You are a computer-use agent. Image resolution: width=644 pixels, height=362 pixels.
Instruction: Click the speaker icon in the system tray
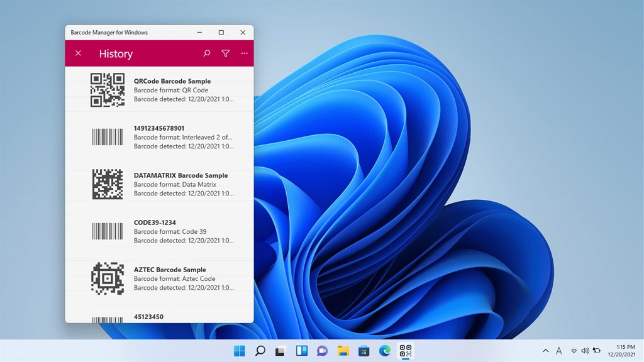tap(585, 351)
